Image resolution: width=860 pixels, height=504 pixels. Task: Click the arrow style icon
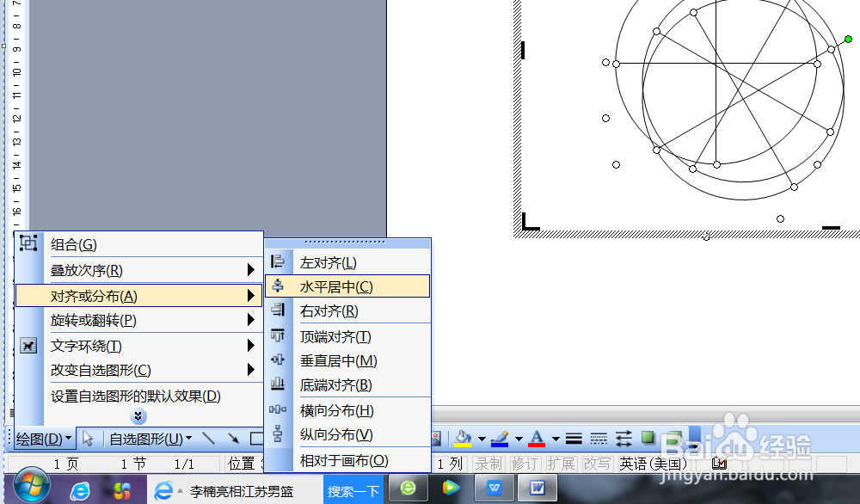(625, 439)
